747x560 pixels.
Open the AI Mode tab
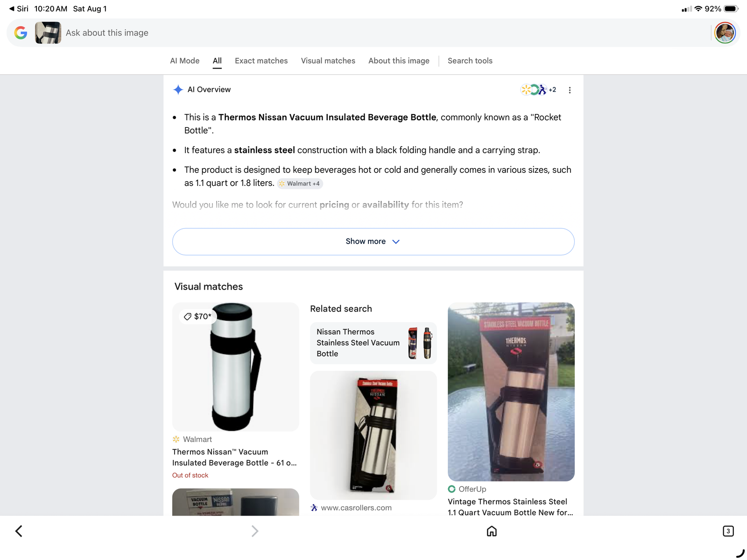pos(184,61)
